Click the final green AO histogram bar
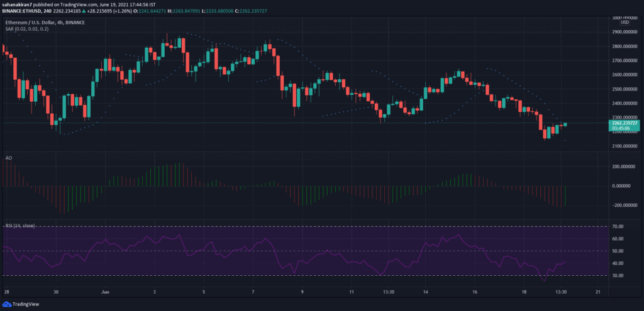 coord(565,195)
